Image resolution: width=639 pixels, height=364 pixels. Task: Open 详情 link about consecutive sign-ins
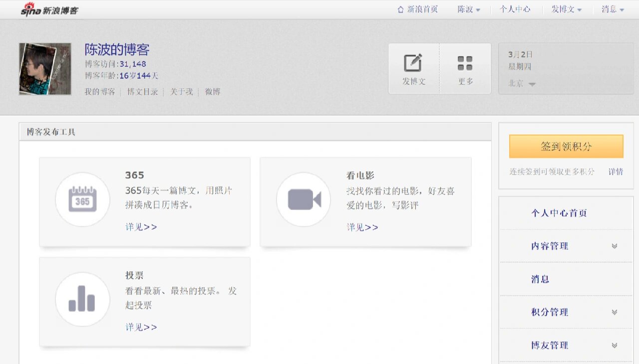[616, 172]
